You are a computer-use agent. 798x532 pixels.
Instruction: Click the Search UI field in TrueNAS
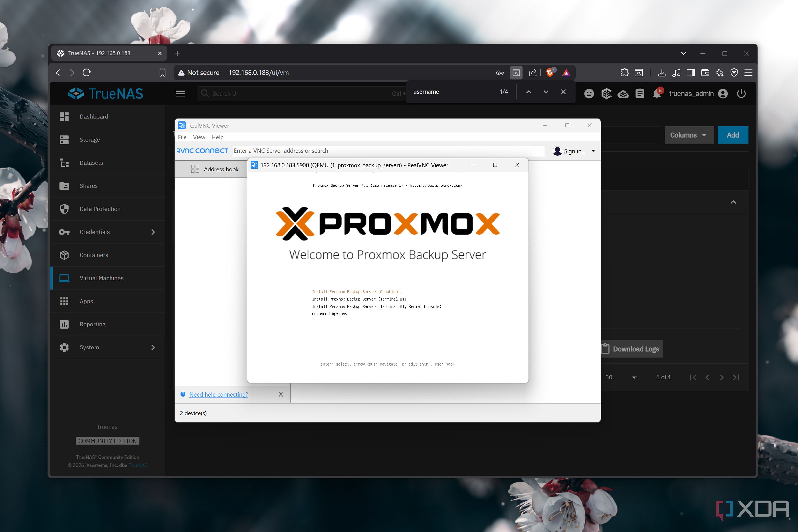[302, 94]
